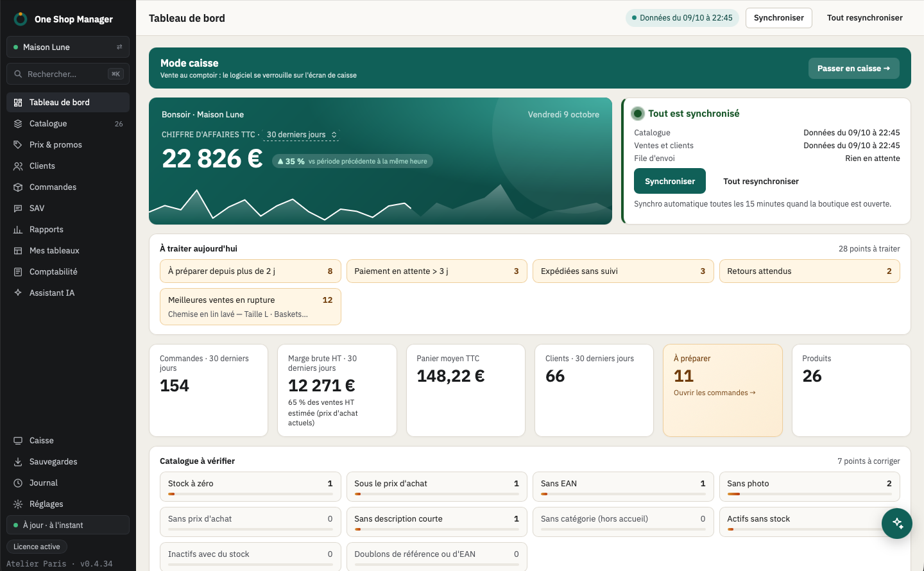Screen dimensions: 924x571
Task: Navigate to Rapports page
Action: [x=68, y=230]
